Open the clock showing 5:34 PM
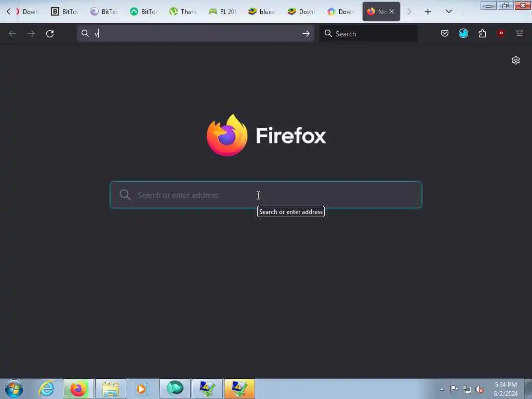 pyautogui.click(x=506, y=389)
